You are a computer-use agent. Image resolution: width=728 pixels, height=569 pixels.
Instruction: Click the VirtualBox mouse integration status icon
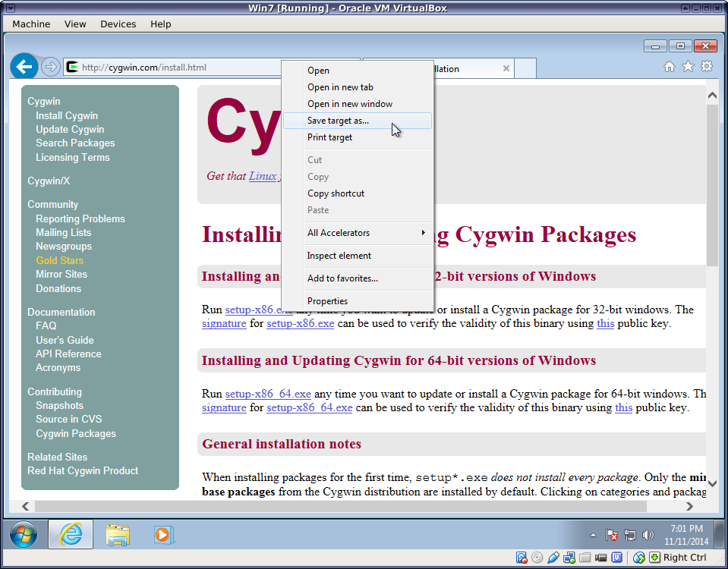(x=639, y=558)
